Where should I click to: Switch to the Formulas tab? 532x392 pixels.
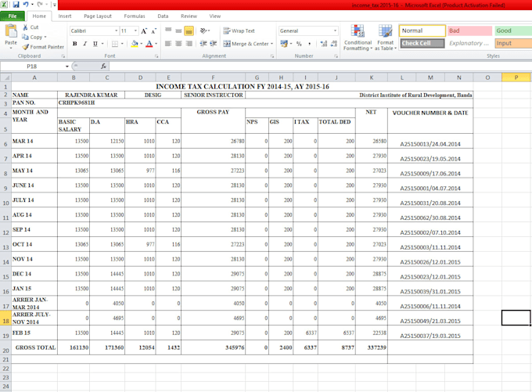pos(135,16)
